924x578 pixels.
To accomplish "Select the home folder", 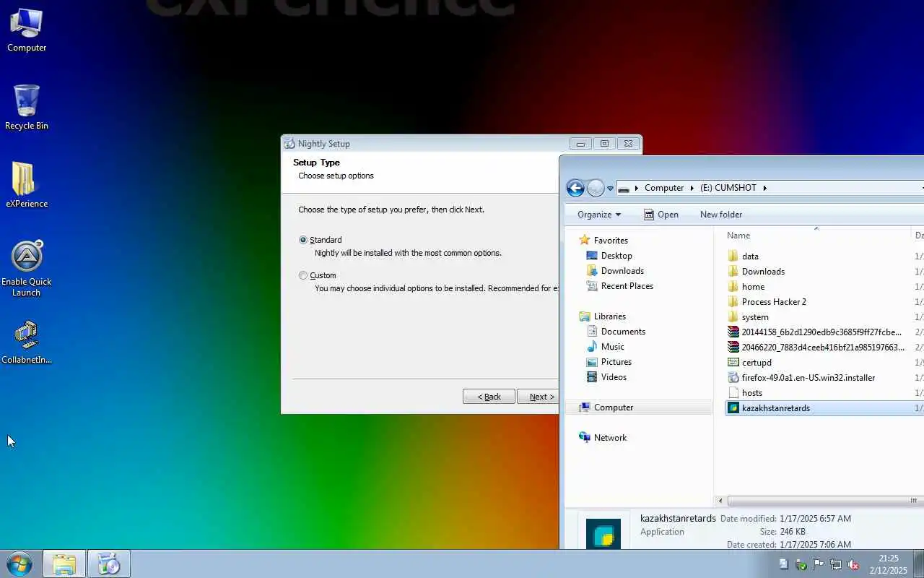I will click(x=753, y=287).
